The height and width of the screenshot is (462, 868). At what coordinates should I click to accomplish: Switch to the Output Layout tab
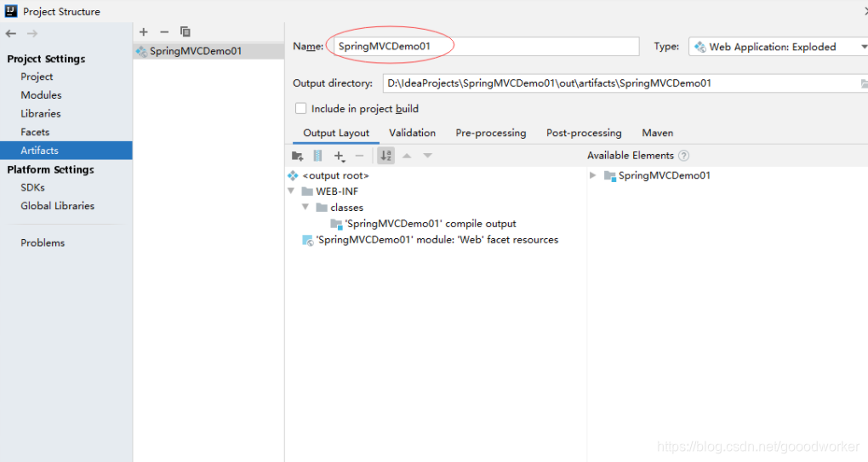(x=336, y=133)
